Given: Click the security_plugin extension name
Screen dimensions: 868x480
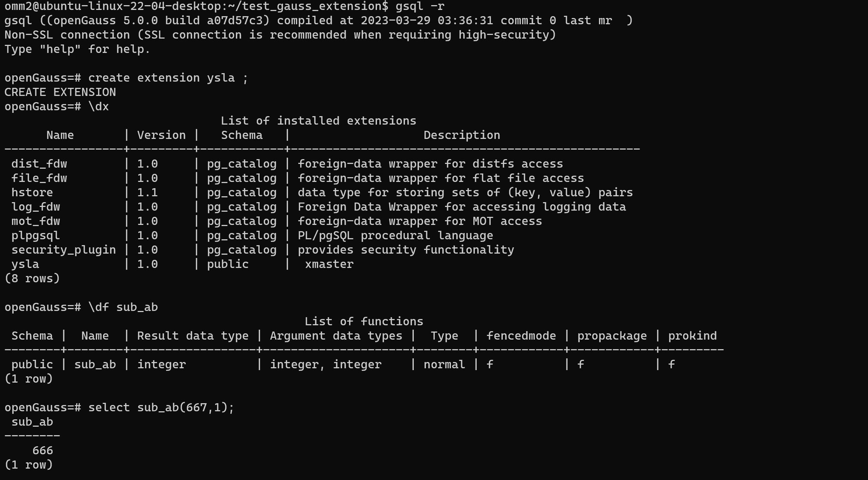Looking at the screenshot, I should pyautogui.click(x=64, y=250).
